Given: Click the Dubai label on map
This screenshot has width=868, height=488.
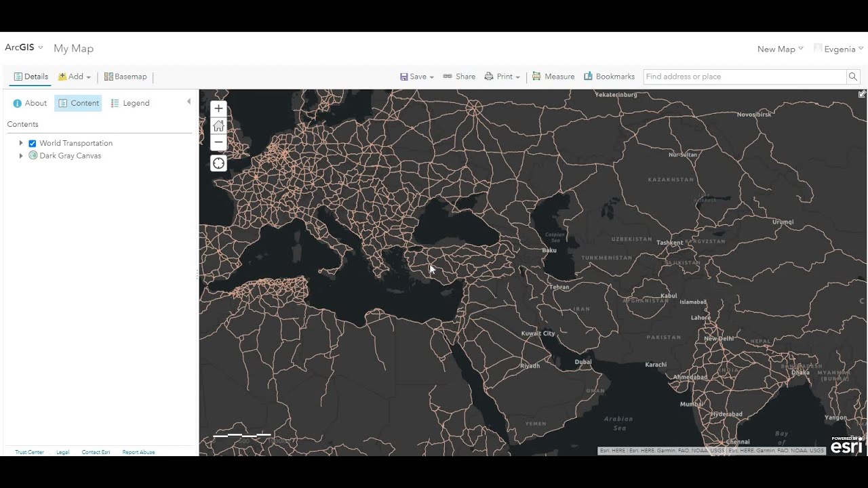Looking at the screenshot, I should [583, 362].
